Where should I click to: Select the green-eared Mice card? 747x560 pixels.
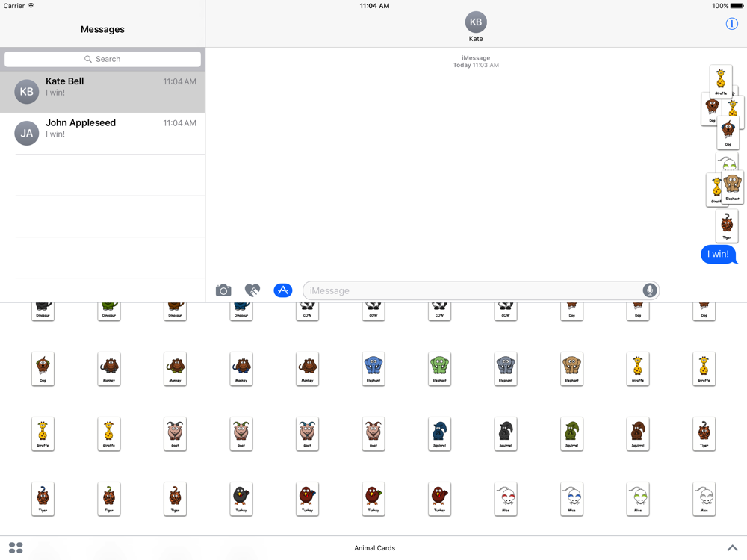(x=638, y=499)
